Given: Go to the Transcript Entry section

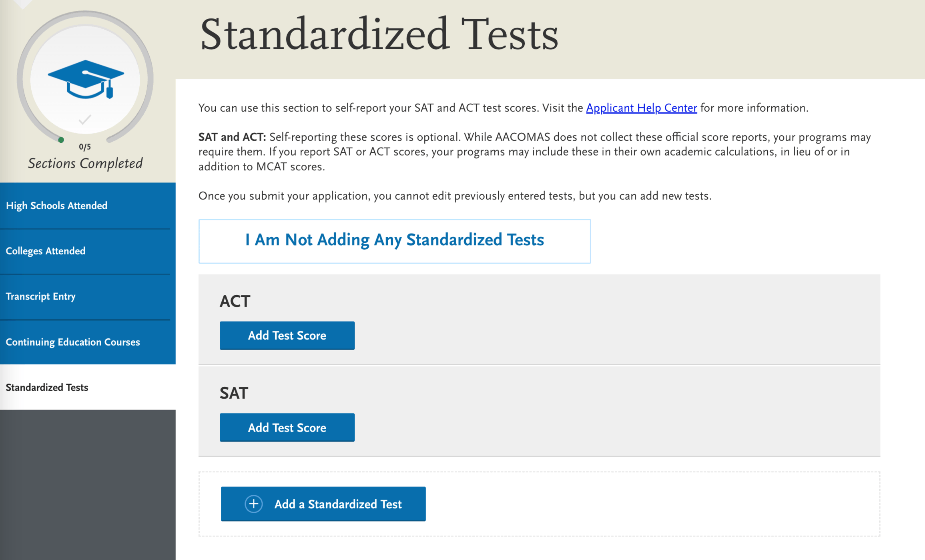Looking at the screenshot, I should click(40, 296).
